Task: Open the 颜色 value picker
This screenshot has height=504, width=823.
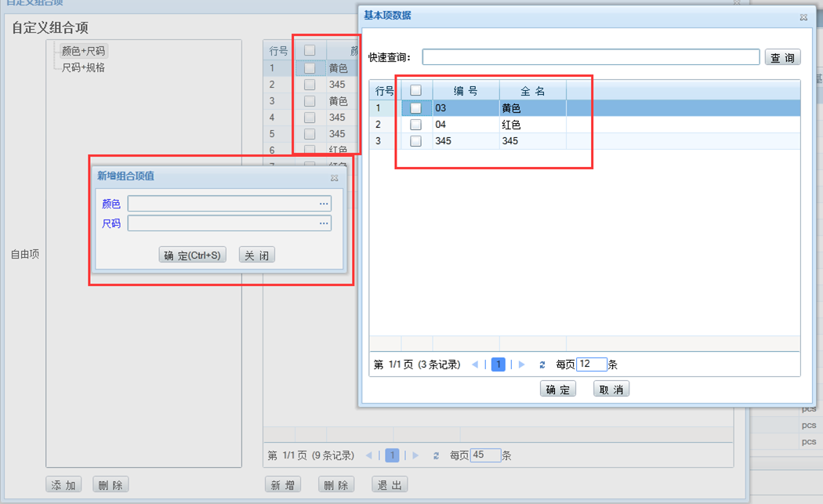Action: tap(324, 203)
